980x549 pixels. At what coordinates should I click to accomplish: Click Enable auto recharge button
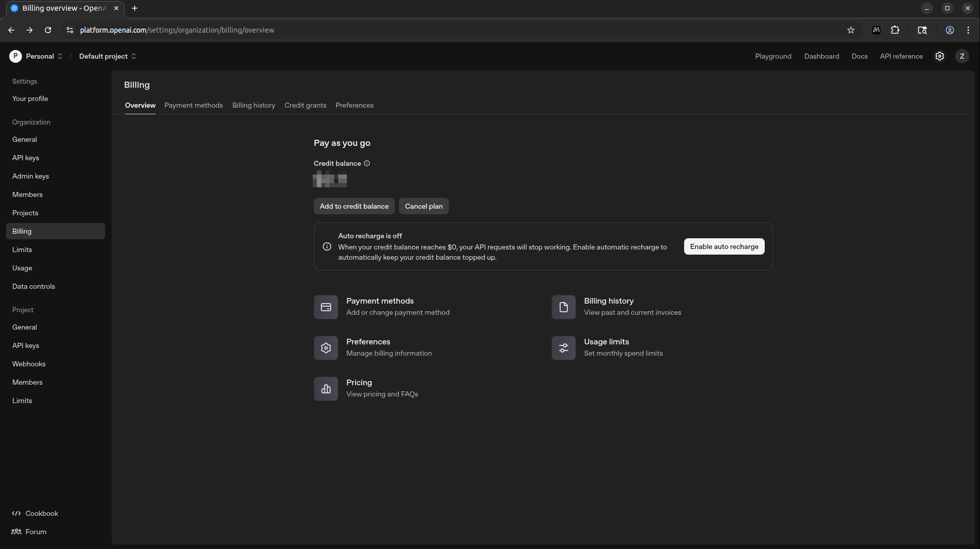coord(724,246)
